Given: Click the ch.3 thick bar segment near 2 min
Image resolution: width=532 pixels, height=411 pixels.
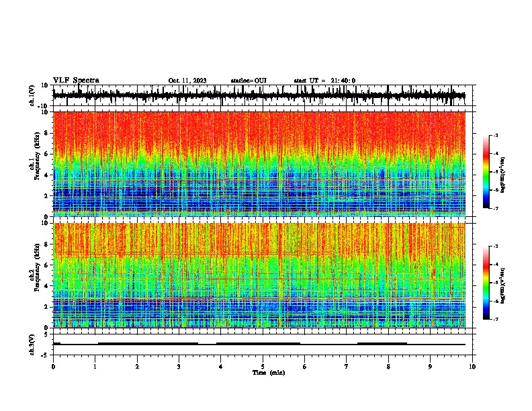Looking at the screenshot, I should point(148,344).
